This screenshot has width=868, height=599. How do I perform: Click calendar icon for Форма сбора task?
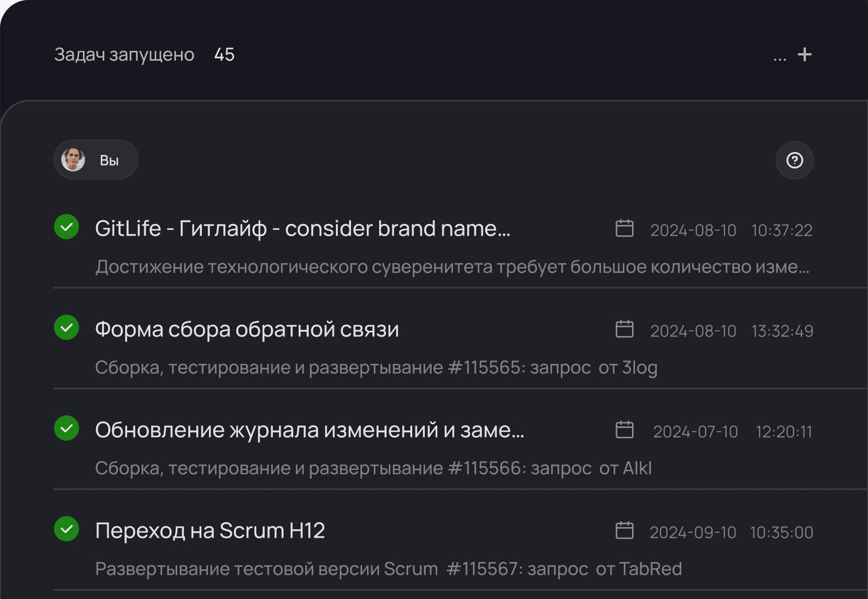coord(624,329)
